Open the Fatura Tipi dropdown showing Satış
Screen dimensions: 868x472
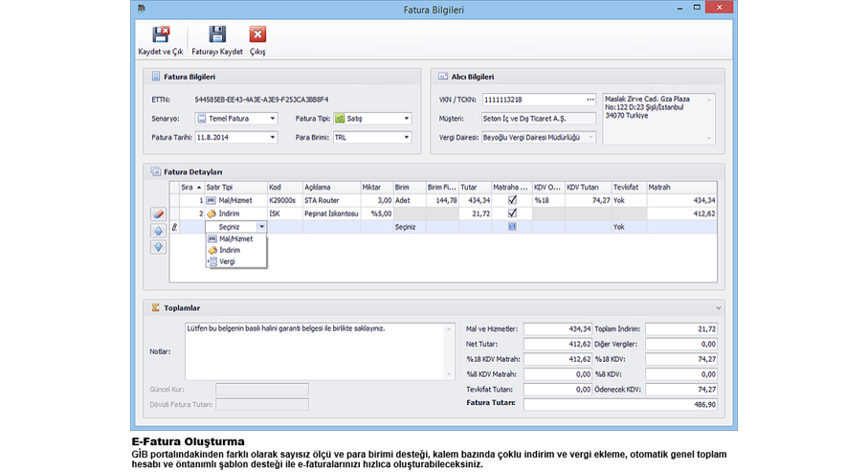click(x=406, y=119)
